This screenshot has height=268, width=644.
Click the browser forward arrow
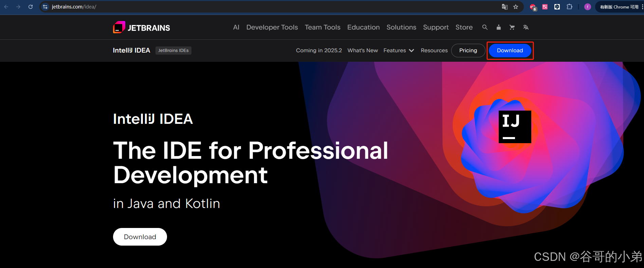[18, 7]
